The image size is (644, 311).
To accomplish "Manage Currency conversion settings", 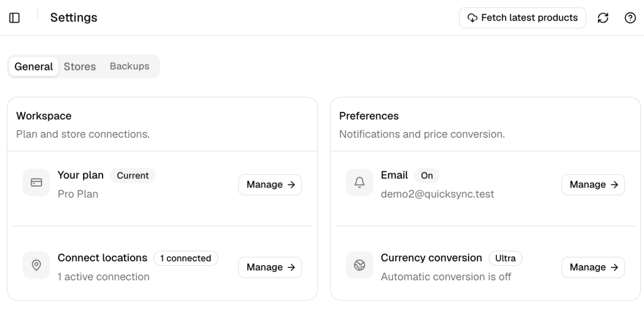I will tap(593, 268).
